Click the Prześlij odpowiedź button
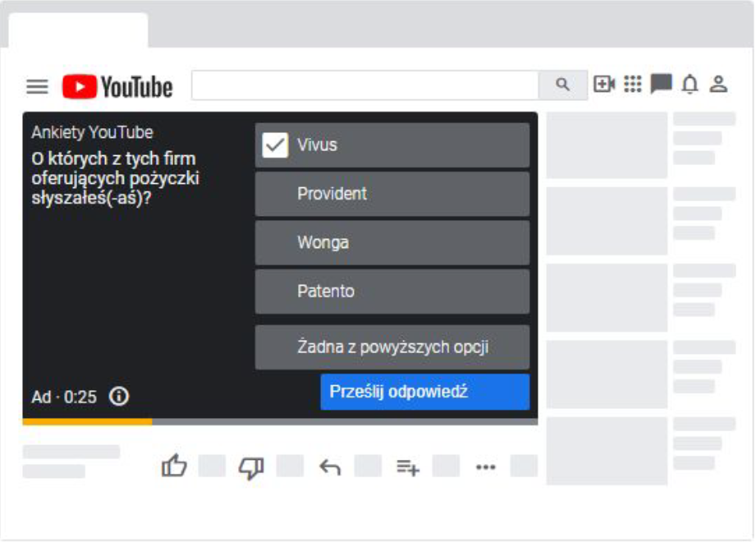 click(x=424, y=392)
